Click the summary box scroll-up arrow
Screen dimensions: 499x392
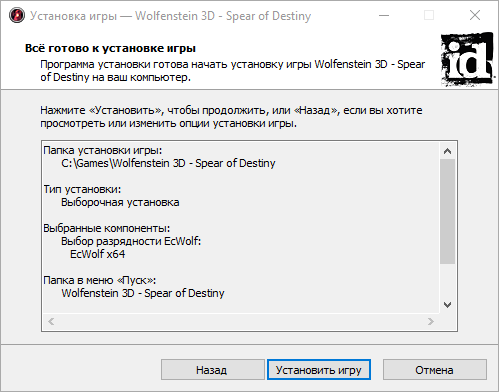447,151
